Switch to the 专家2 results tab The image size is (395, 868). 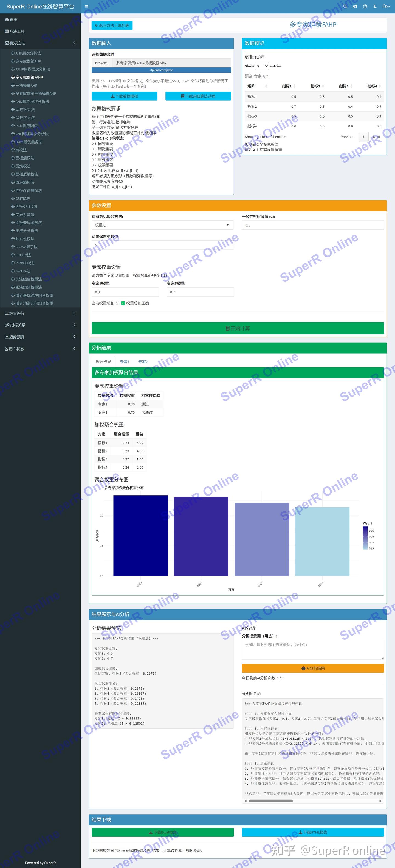(x=143, y=362)
